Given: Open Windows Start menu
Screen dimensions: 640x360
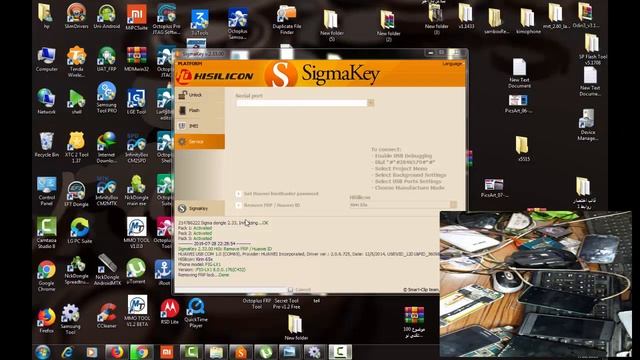Looking at the screenshot, I should click(x=43, y=352).
